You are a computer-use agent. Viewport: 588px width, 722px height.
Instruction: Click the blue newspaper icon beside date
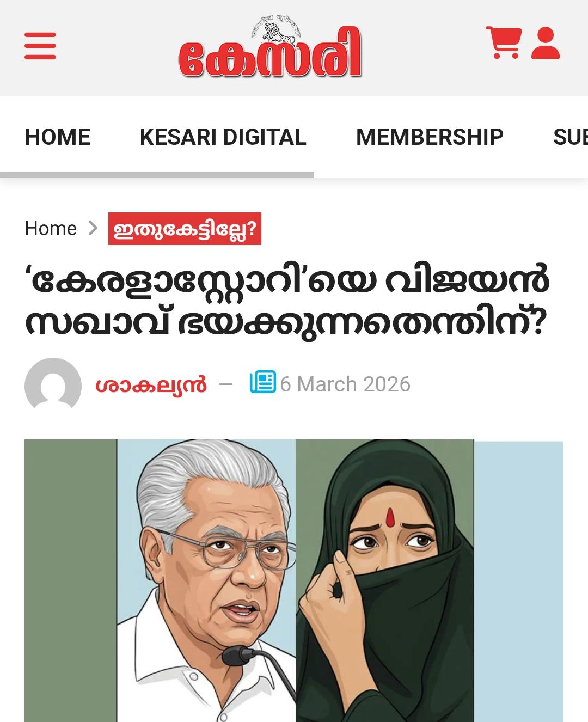tap(263, 382)
